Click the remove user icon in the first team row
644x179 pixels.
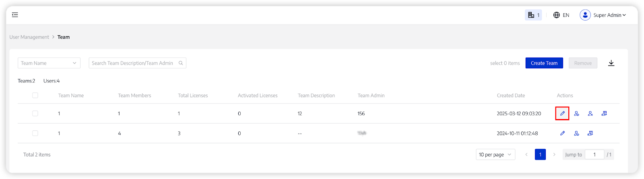pyautogui.click(x=590, y=113)
